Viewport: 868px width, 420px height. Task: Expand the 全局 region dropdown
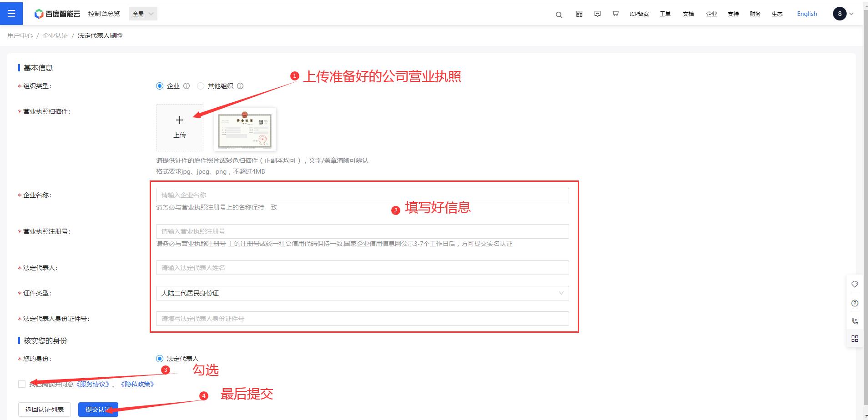coord(143,14)
